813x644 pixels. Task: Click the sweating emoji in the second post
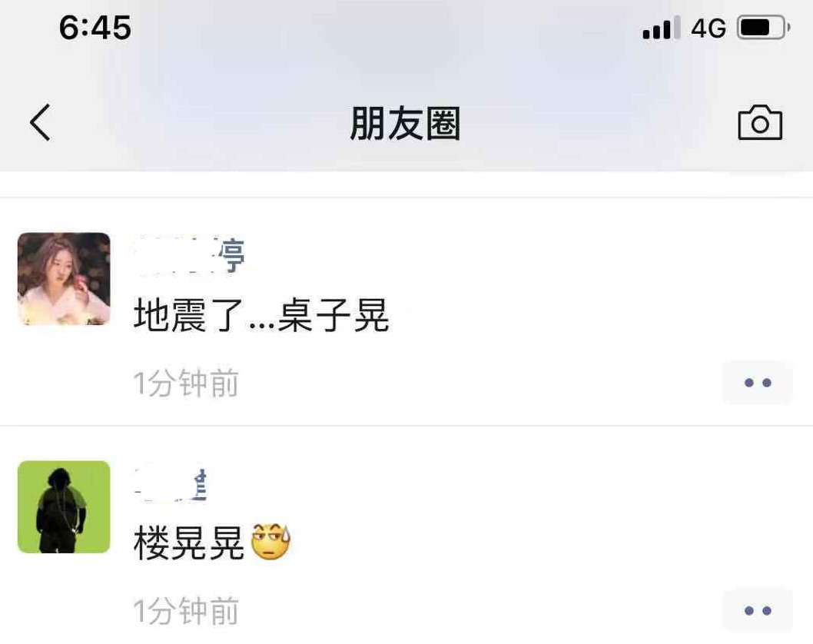tap(270, 542)
